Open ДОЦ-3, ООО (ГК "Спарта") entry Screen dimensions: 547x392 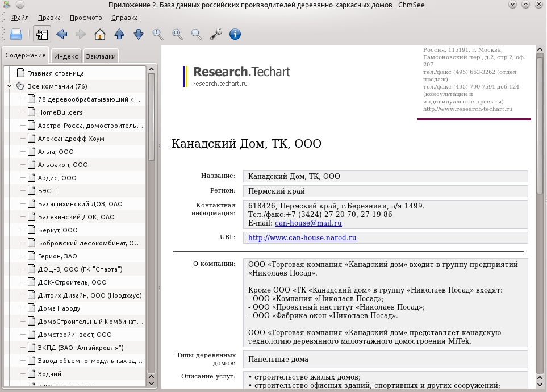tap(80, 269)
